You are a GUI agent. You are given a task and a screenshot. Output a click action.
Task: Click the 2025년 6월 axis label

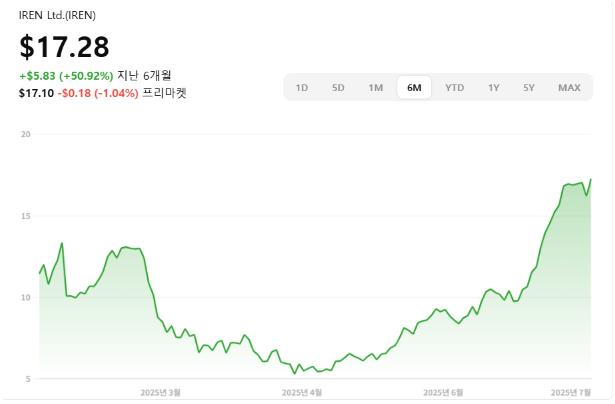pos(443,392)
